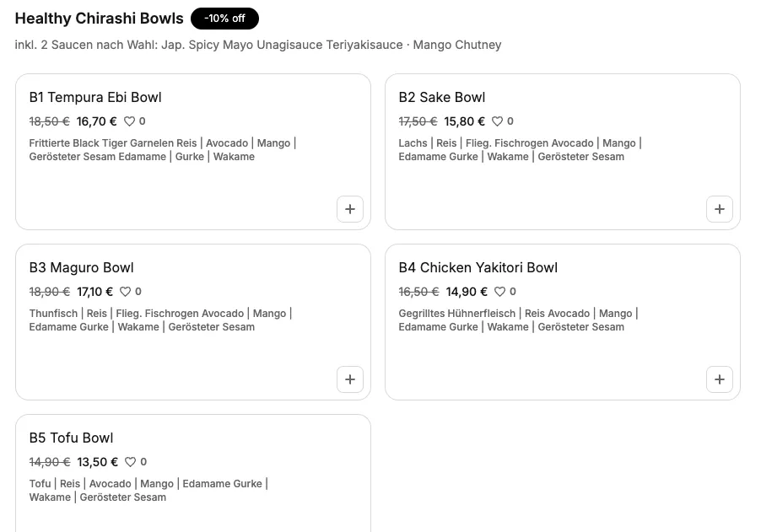
Task: Select the B3 Maguro Bowl title
Action: (x=82, y=267)
